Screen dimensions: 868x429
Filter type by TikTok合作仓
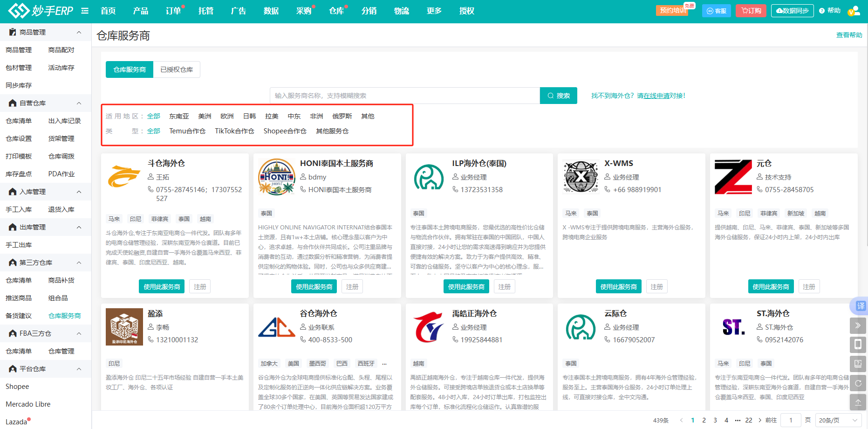[x=234, y=131]
